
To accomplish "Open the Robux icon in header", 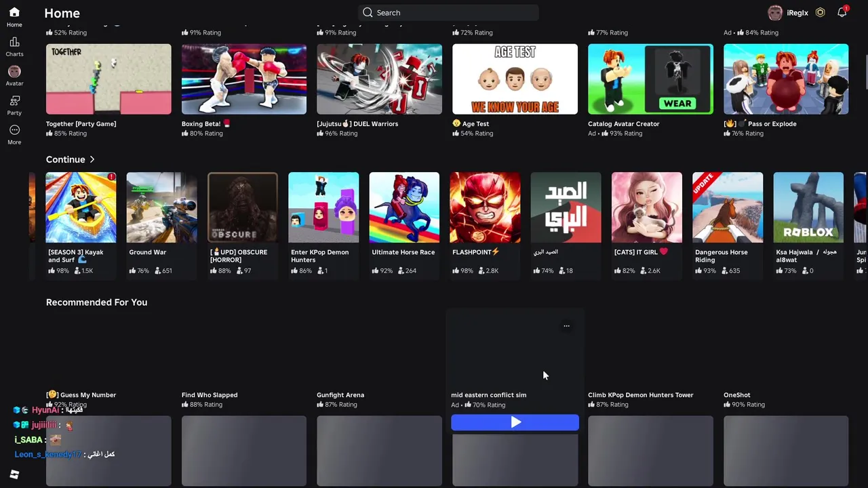I will (x=821, y=12).
